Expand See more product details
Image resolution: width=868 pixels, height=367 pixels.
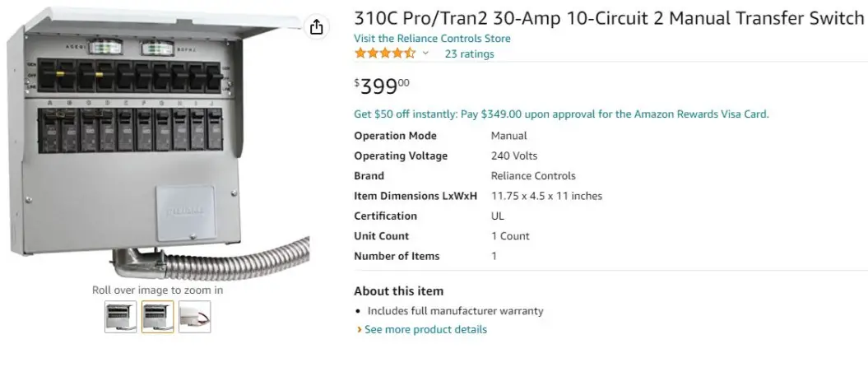coord(425,329)
